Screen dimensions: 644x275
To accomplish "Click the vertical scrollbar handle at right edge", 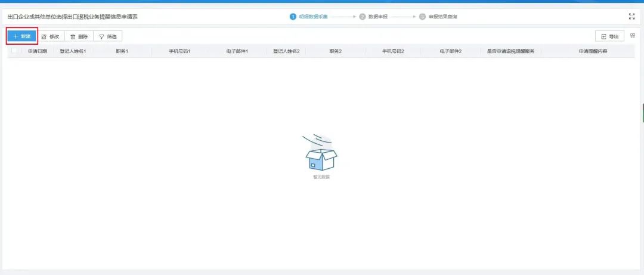I will point(643,113).
